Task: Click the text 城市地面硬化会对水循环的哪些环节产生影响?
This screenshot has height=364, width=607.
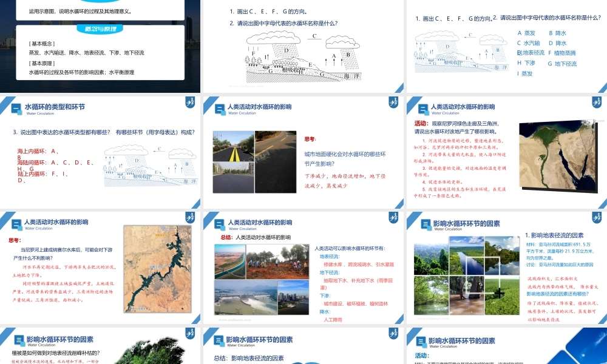Action: coord(345,158)
